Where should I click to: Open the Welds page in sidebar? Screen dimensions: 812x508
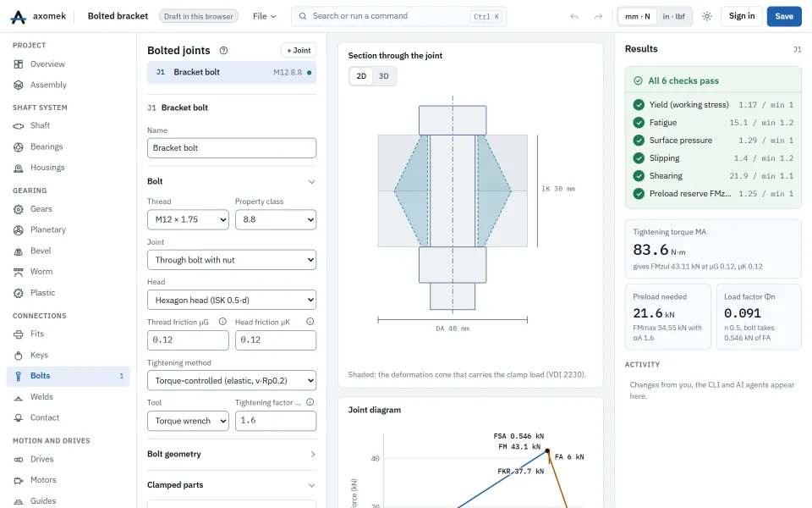point(69,396)
